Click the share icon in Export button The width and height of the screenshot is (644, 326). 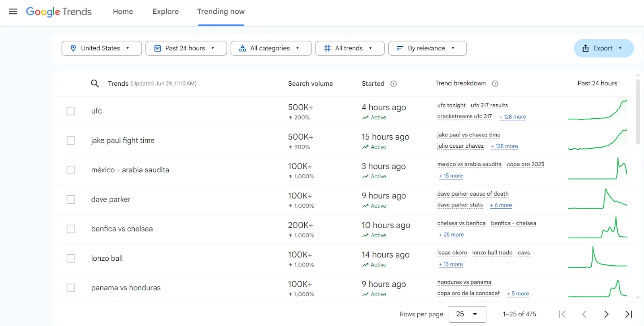[586, 48]
